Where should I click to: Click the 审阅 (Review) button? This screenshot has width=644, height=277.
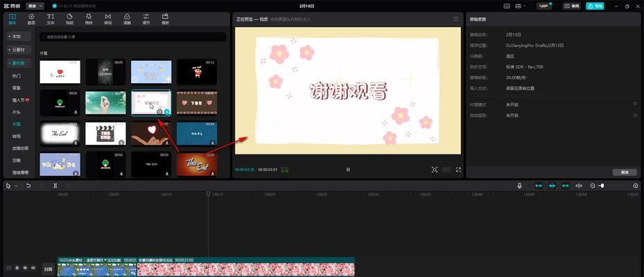[572, 6]
